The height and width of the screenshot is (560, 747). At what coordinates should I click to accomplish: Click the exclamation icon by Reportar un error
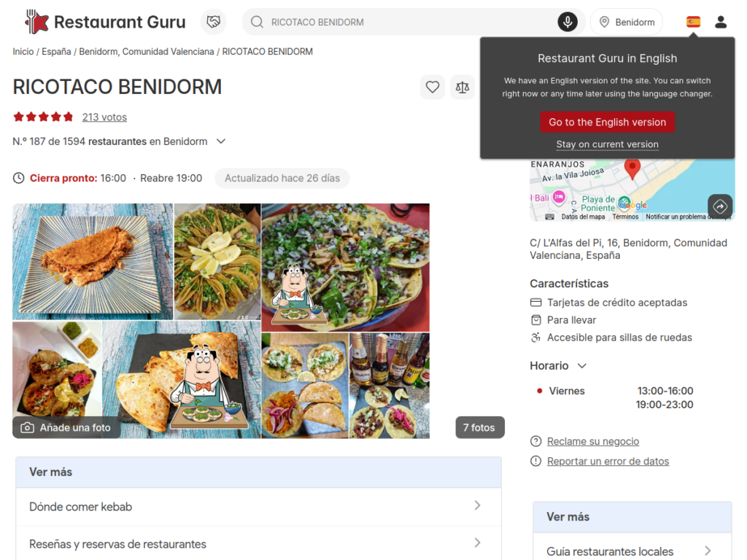[535, 461]
